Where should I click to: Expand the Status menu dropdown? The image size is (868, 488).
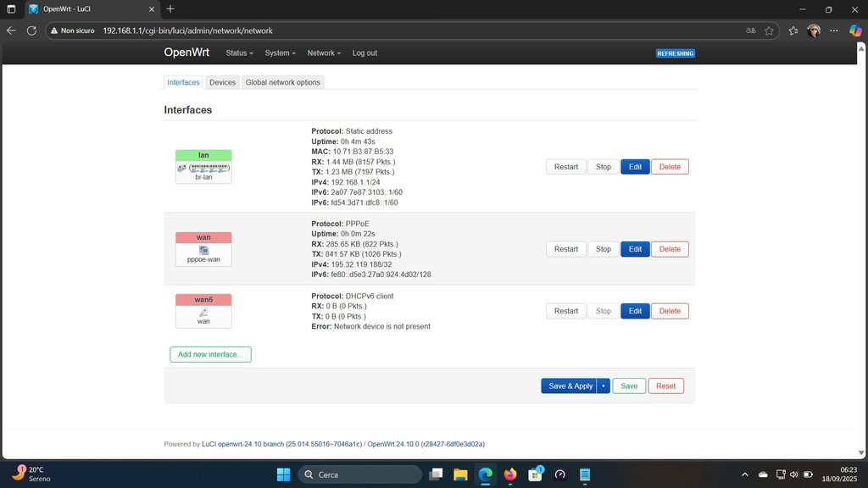(239, 53)
